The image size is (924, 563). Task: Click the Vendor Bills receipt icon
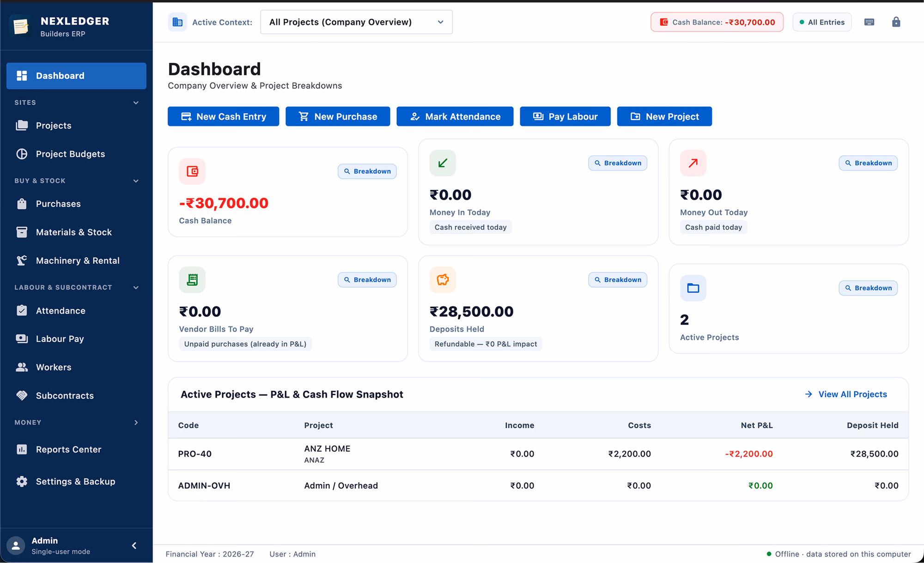(x=192, y=280)
